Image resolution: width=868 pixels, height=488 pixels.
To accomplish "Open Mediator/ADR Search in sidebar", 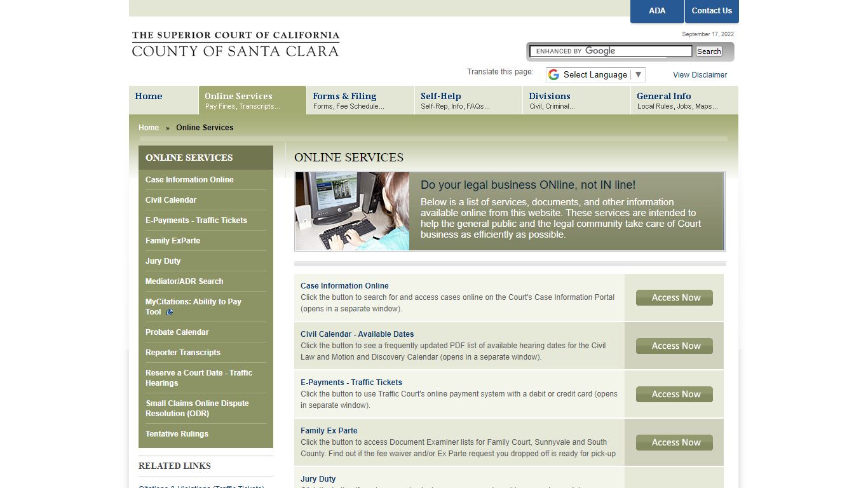I will pos(184,281).
